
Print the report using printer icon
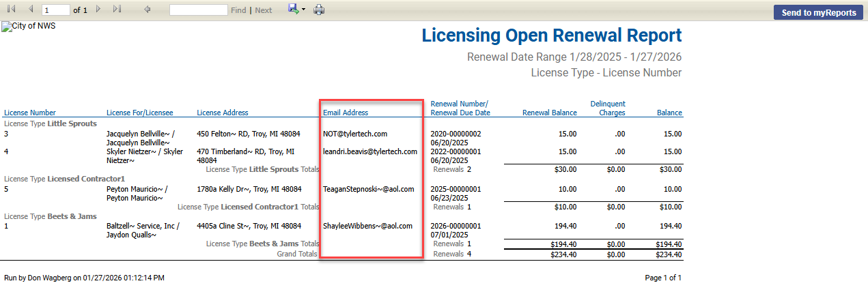point(319,10)
